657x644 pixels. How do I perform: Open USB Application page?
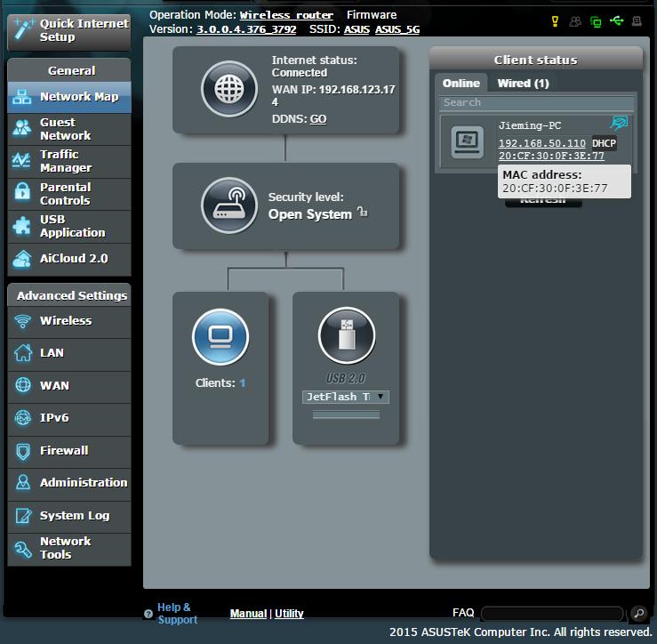coord(69,226)
